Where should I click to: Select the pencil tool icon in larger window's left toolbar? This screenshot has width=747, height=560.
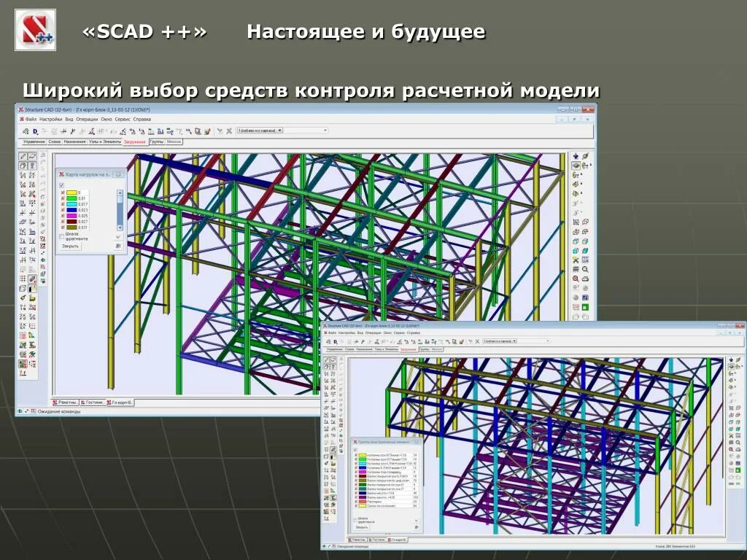pos(23,156)
